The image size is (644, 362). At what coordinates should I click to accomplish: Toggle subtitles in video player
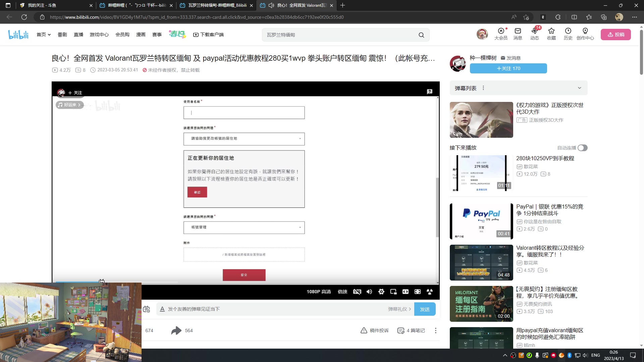pyautogui.click(x=357, y=292)
